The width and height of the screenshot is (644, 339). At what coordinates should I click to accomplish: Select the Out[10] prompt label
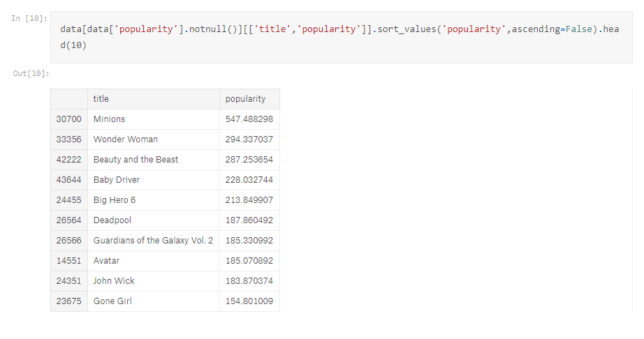[x=31, y=73]
